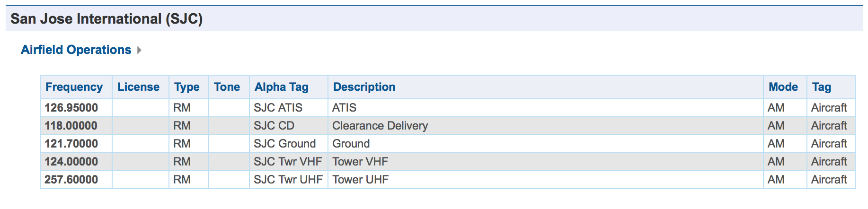Click the 257.60000 Tower UHF frequency
868x209 pixels.
71,180
